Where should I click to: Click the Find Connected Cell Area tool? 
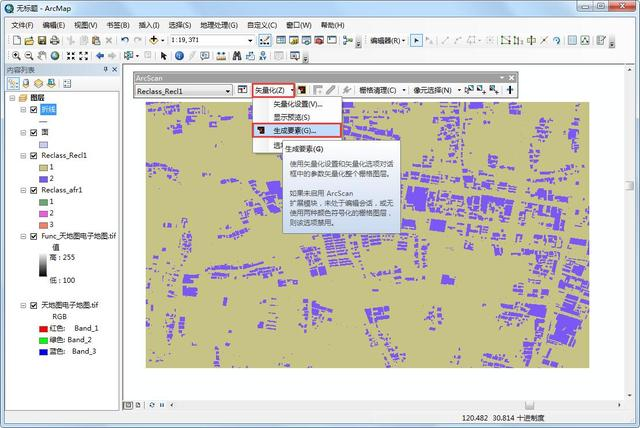pyautogui.click(x=482, y=90)
